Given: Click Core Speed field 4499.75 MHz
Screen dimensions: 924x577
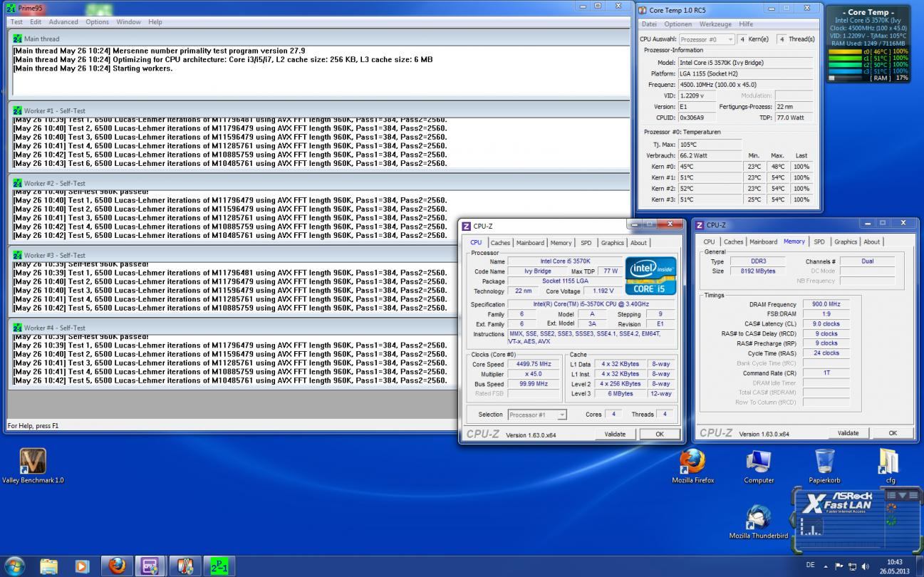Looking at the screenshot, I should 535,364.
